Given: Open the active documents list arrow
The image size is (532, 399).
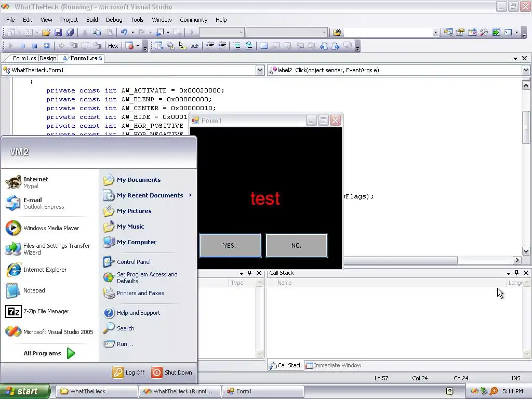Looking at the screenshot, I should click(x=515, y=58).
